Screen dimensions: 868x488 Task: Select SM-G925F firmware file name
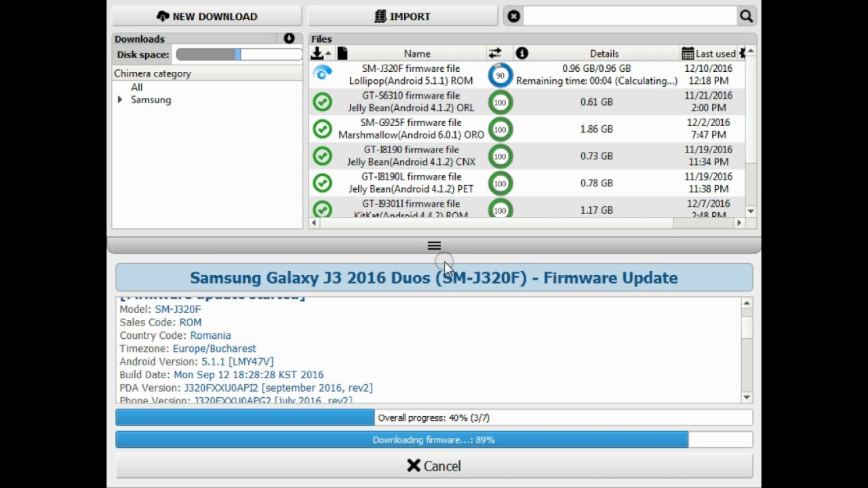(x=411, y=129)
